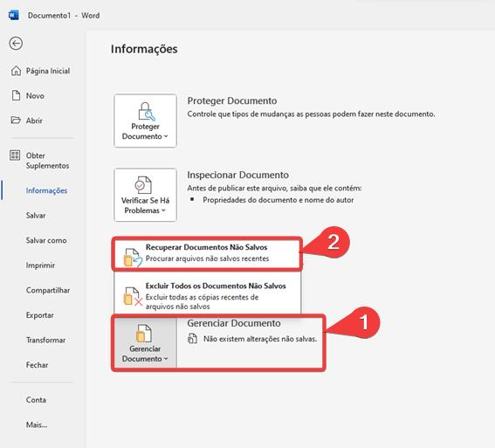Screen dimensions: 495x448
Task: Click Conta in the sidebar
Action: pos(36,400)
